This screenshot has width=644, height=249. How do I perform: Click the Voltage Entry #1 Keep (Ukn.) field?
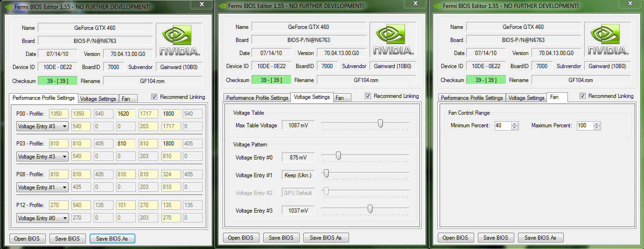pyautogui.click(x=298, y=175)
